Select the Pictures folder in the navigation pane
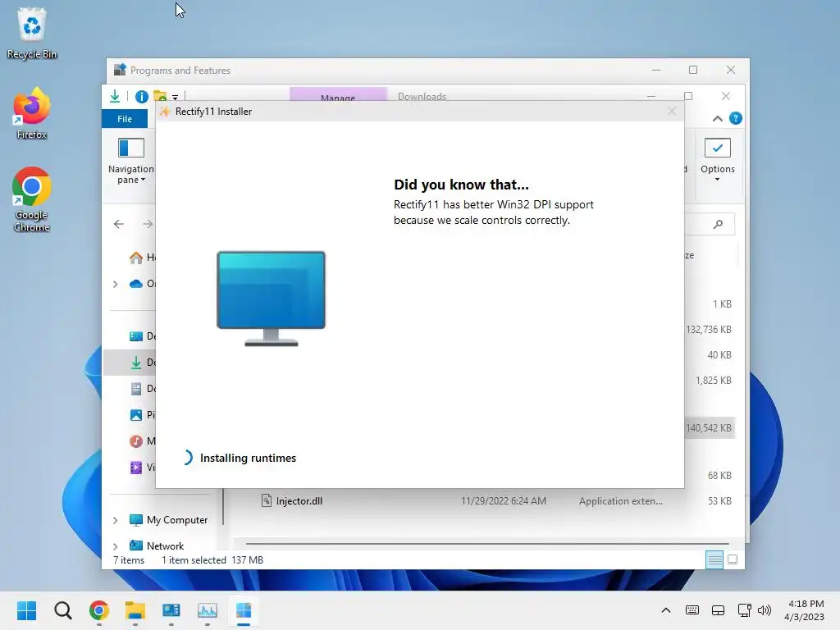 (x=142, y=414)
